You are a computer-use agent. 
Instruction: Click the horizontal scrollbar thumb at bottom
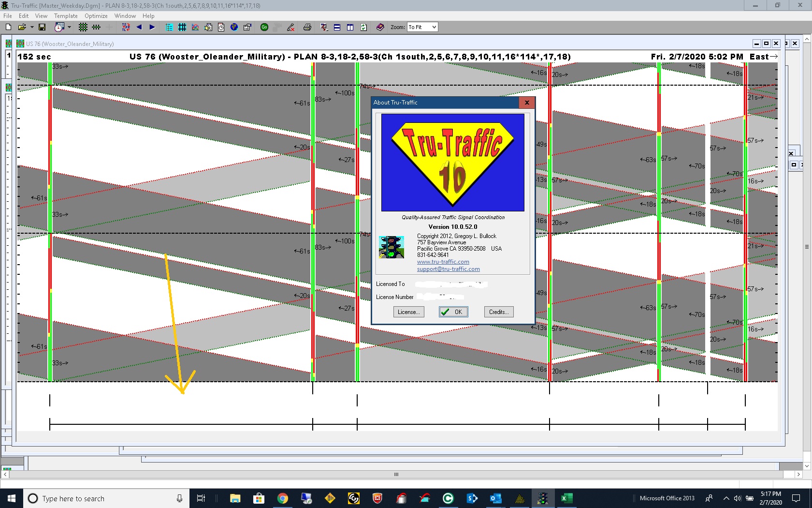tap(396, 475)
